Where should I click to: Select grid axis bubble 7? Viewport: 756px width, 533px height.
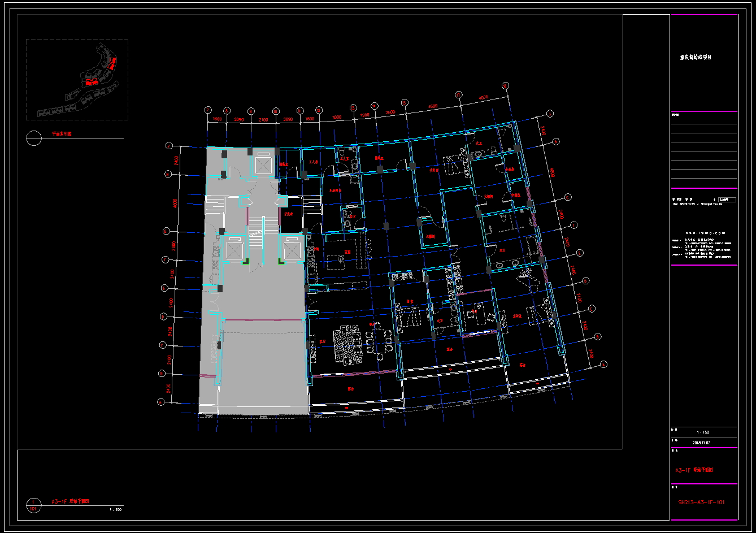[208, 110]
